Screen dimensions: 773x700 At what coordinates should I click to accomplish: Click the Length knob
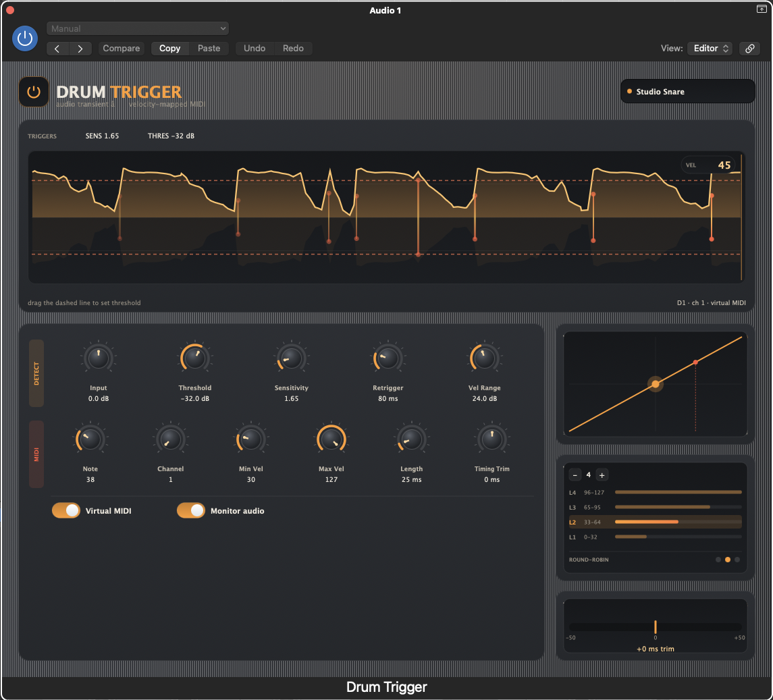[412, 439]
